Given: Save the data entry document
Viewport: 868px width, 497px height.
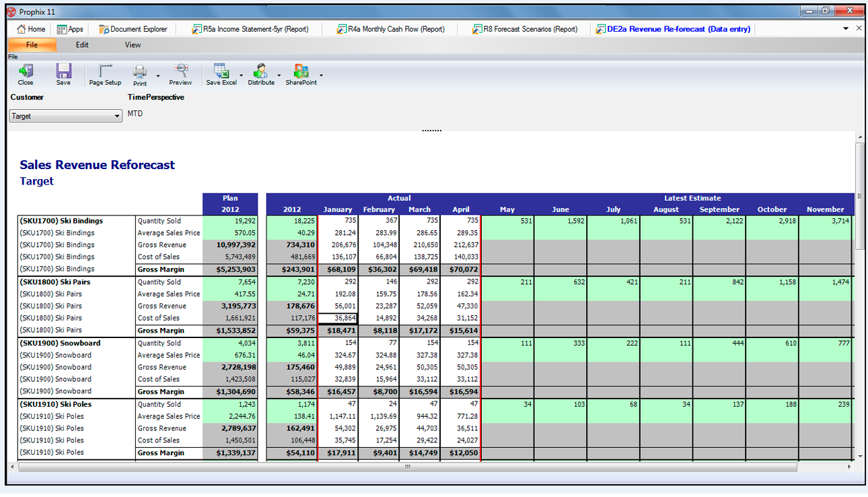Looking at the screenshot, I should [63, 73].
